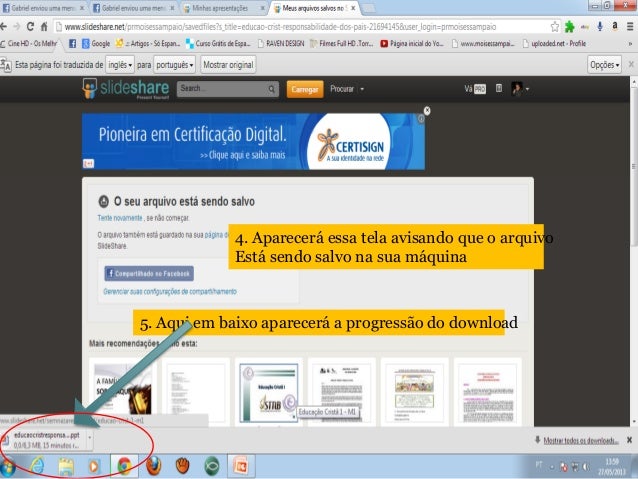Click the user profile avatar

pos(517,88)
